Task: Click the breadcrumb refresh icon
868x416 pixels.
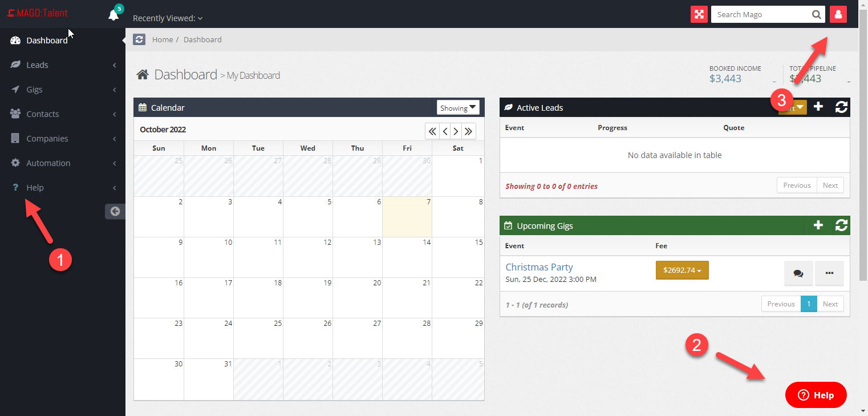Action: 139,39
